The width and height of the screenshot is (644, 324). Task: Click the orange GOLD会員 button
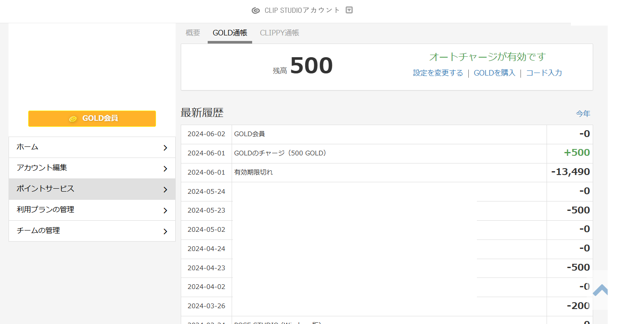pos(92,119)
